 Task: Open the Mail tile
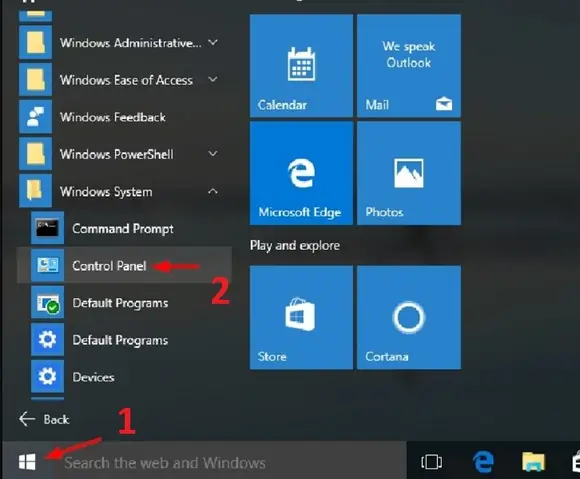pos(409,66)
